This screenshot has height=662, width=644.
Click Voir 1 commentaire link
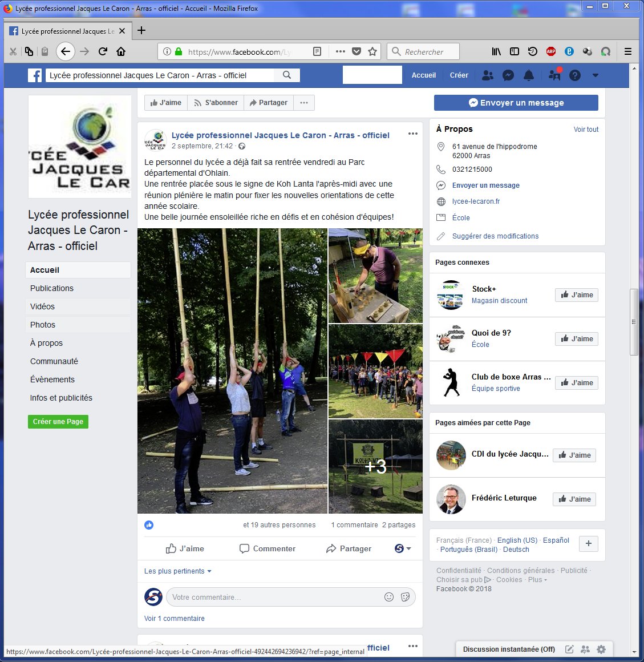point(175,618)
